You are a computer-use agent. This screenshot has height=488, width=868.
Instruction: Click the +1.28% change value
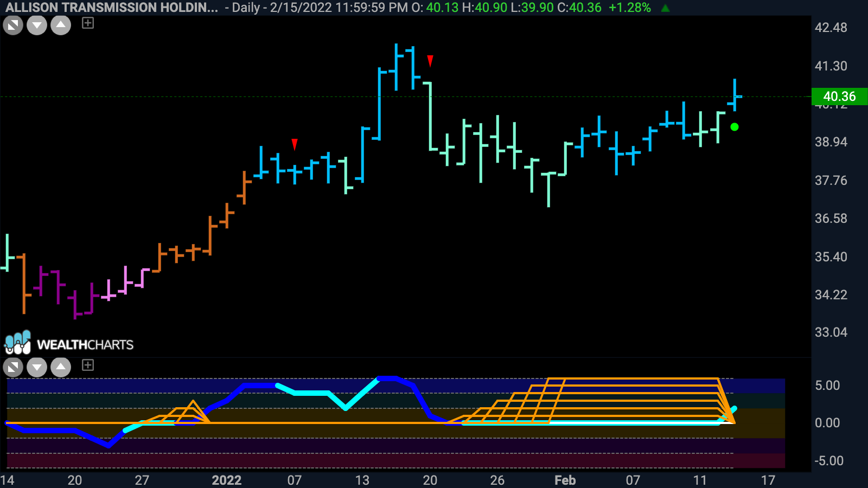tap(630, 8)
